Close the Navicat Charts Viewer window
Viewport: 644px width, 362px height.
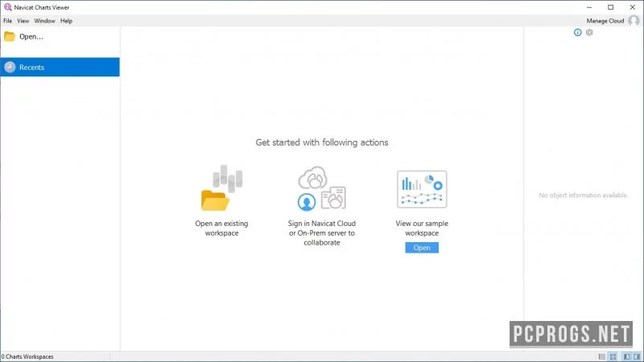click(x=633, y=7)
